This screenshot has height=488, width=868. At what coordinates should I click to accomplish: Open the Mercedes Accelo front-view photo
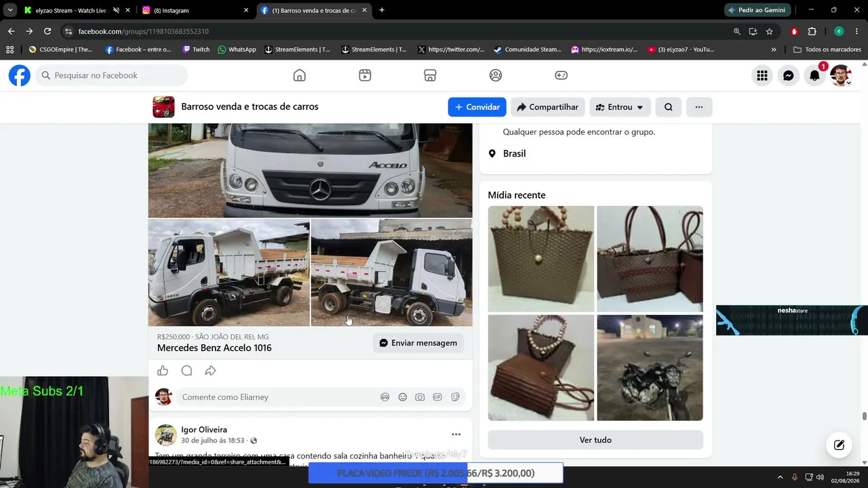(x=311, y=170)
